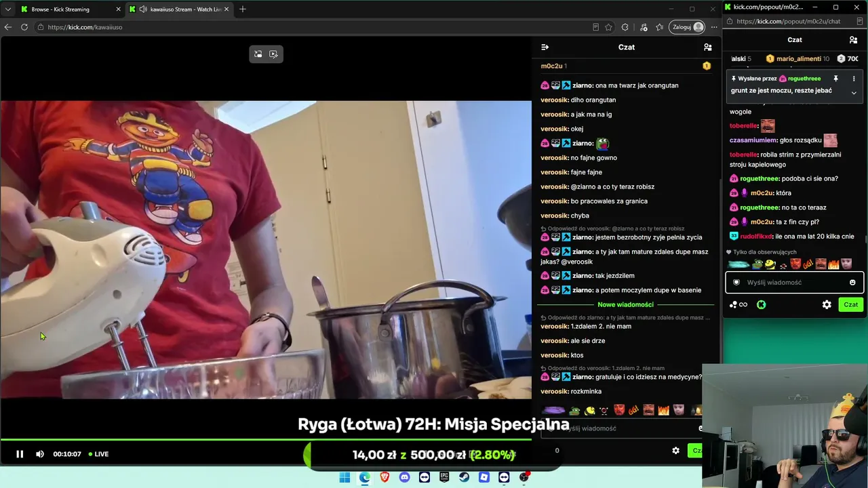Click the Zaloguj profile button

(687, 27)
